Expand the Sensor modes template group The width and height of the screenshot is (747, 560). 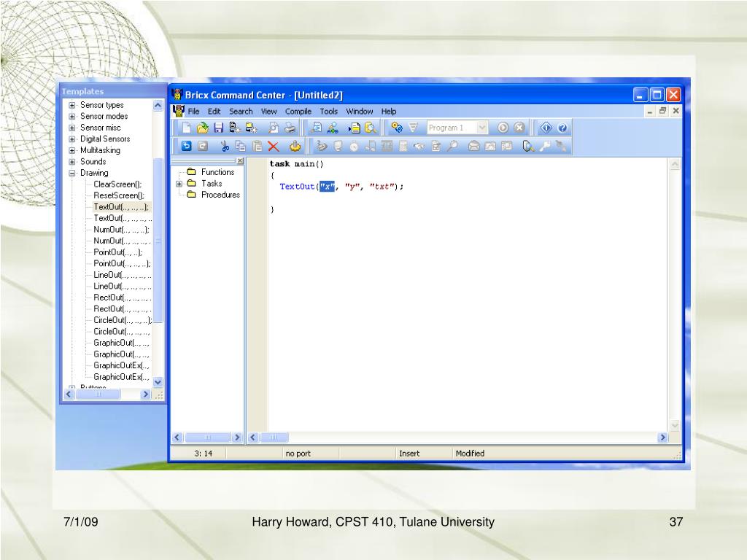coord(72,117)
